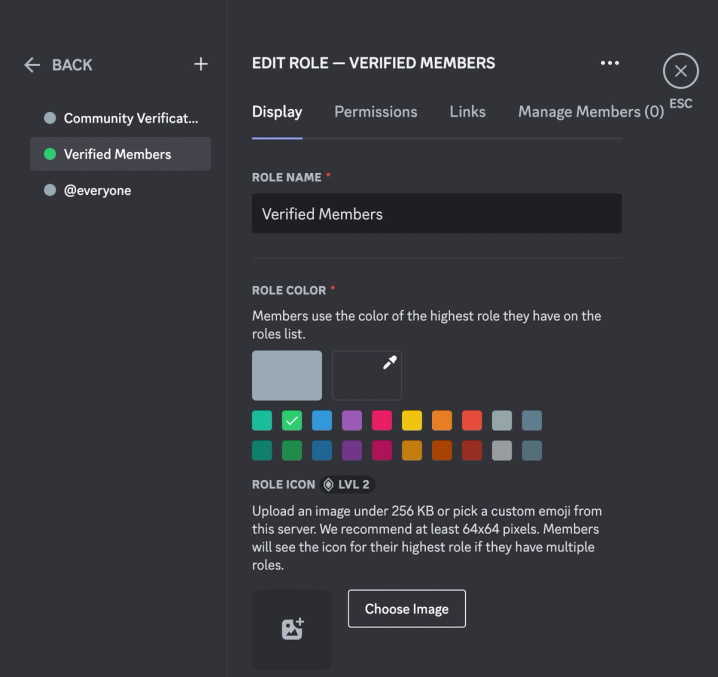Select the default gray color swatch
Screen dimensions: 718x677
[x=287, y=376]
